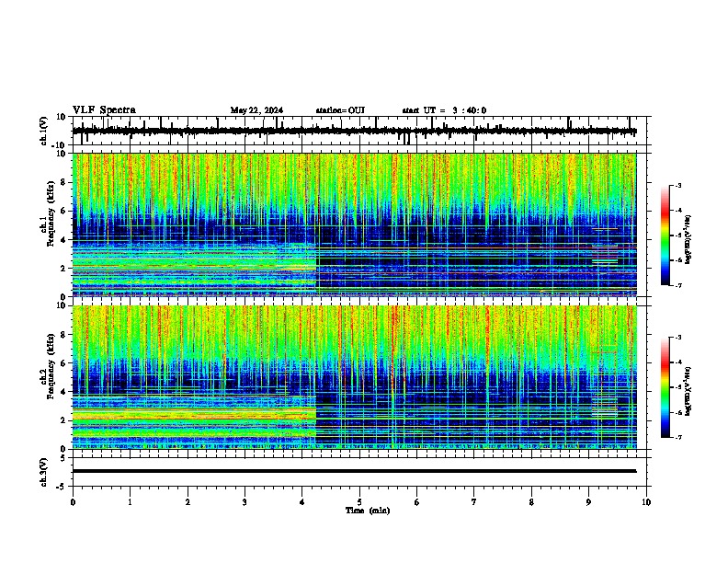The image size is (728, 563).
Task: Click the "7" tick on the Time axis
Action: point(474,502)
